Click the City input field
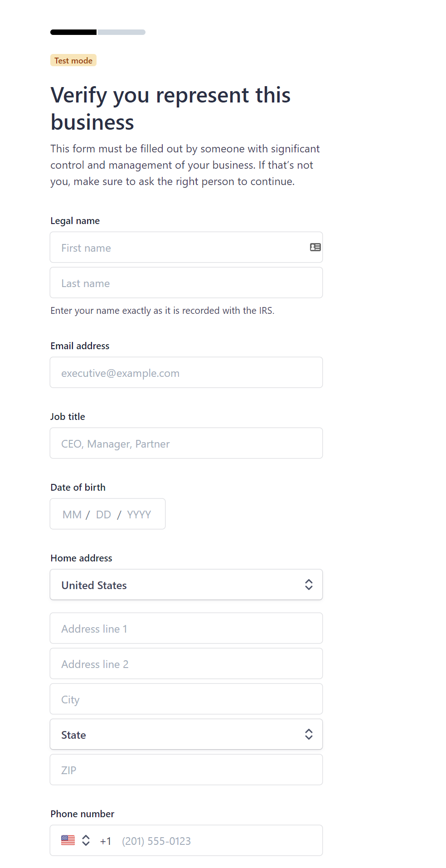The height and width of the screenshot is (868, 446). [x=186, y=699]
